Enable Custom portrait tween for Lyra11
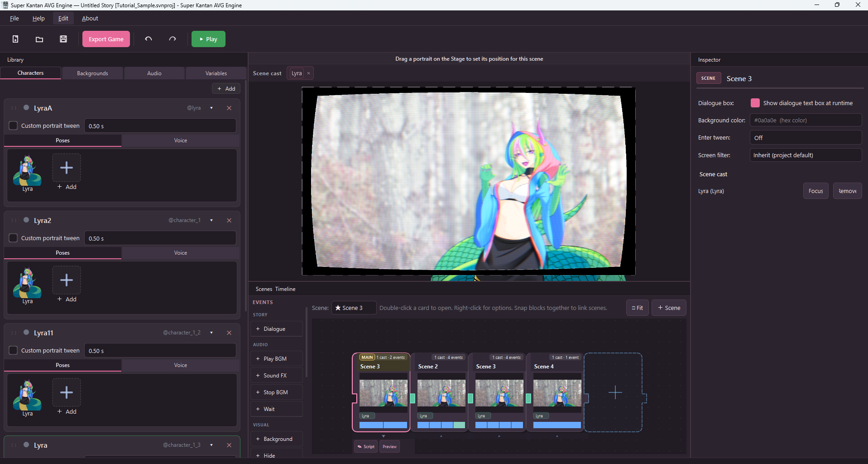868x464 pixels. click(13, 350)
